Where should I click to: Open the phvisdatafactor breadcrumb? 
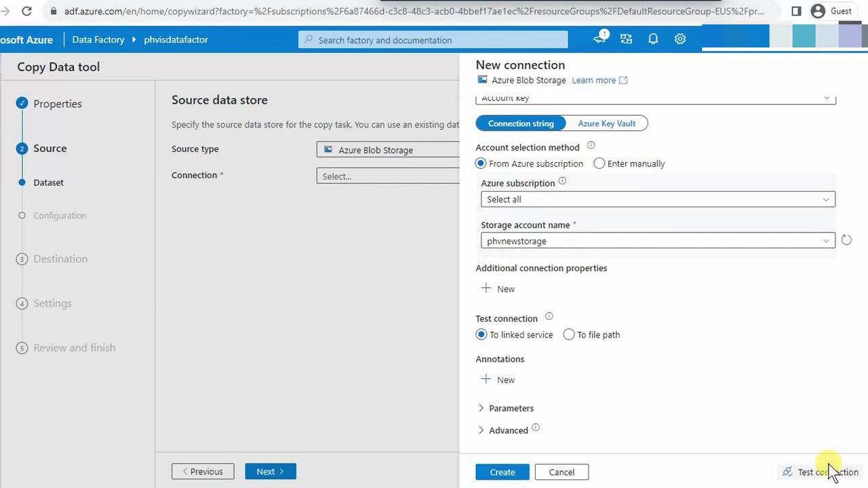point(176,39)
